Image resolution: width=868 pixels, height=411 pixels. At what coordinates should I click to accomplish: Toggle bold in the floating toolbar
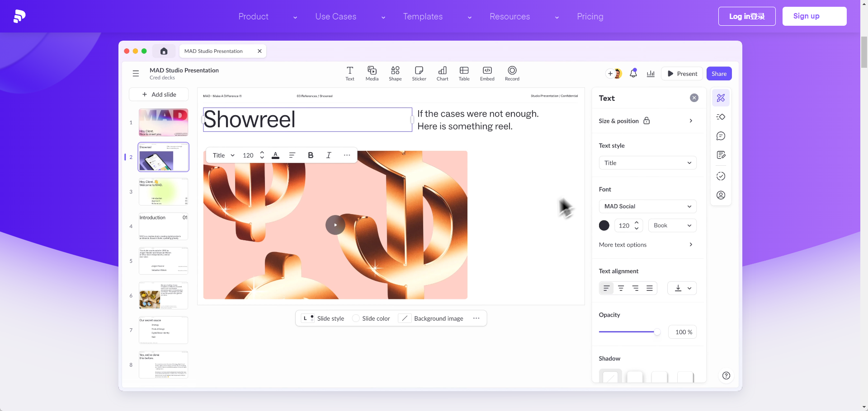tap(311, 155)
